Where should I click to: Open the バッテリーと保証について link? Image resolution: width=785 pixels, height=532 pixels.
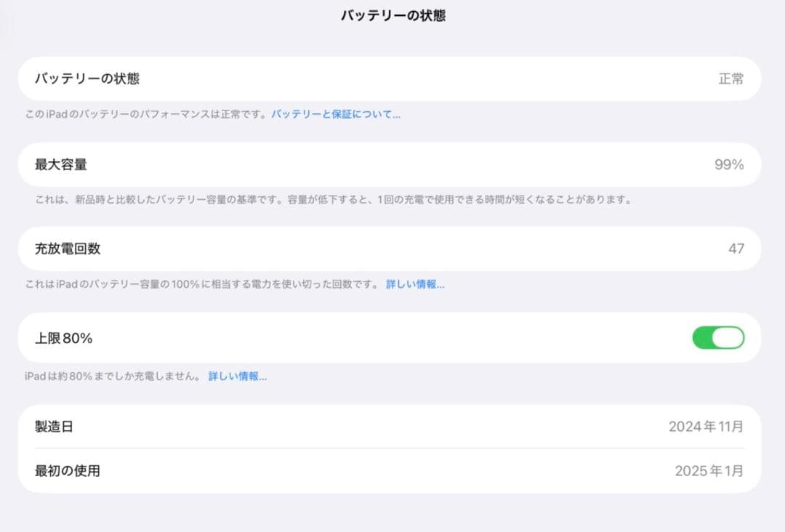tap(337, 114)
